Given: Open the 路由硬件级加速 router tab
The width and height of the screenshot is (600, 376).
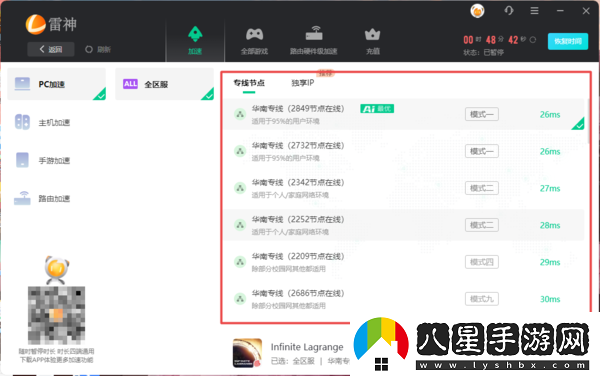Looking at the screenshot, I should click(x=313, y=41).
